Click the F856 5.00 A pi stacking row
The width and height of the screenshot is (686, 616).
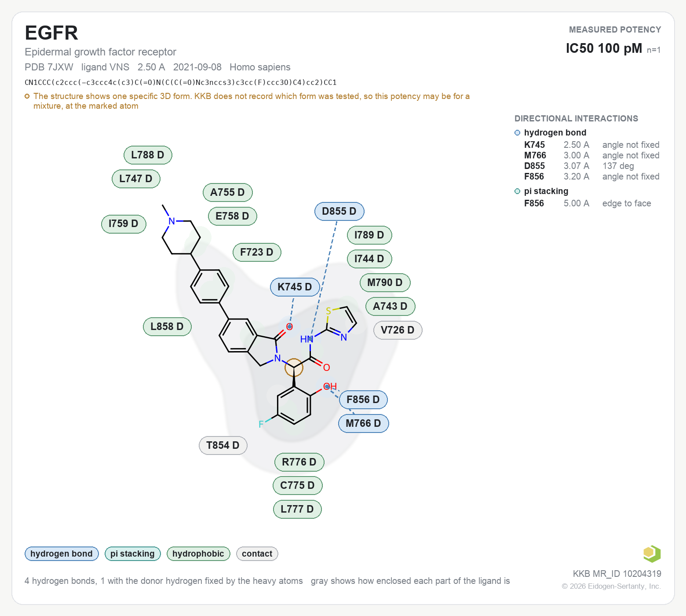(587, 203)
